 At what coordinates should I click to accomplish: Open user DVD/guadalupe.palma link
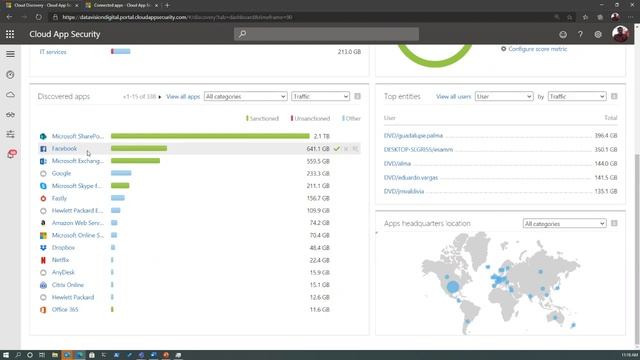click(x=413, y=136)
